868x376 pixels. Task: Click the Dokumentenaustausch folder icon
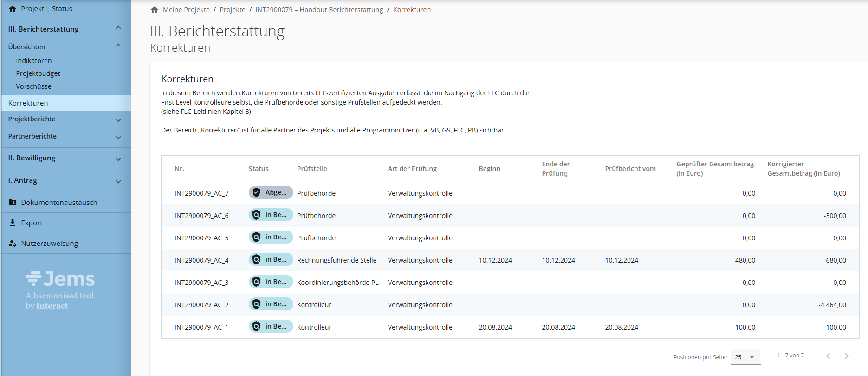pos(13,203)
